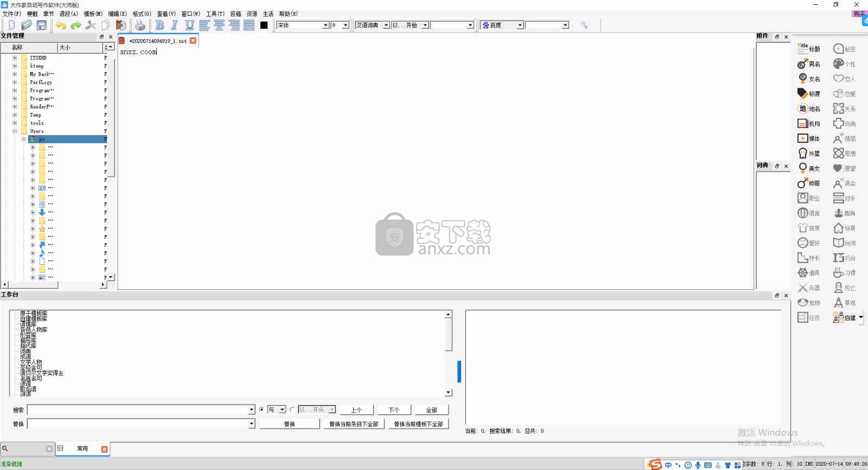Screen dimensions: 868x470
Task: Click the Cut scissors icon
Action: click(x=91, y=25)
